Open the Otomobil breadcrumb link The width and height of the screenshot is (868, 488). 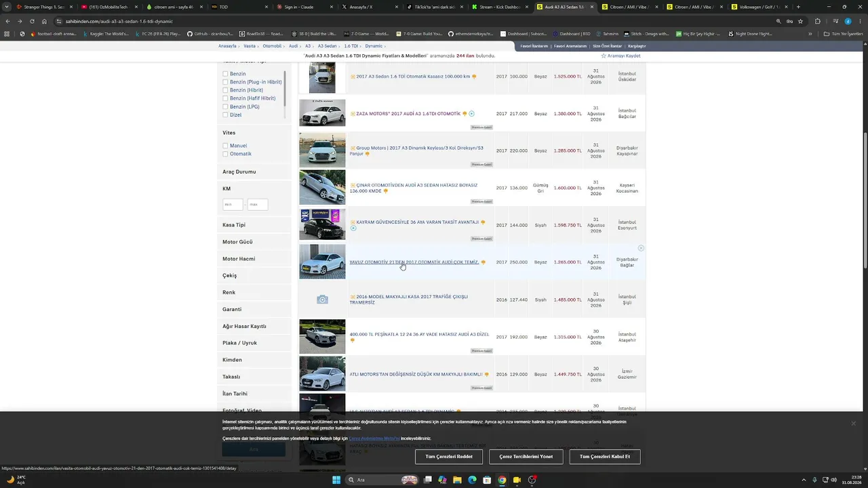coord(272,46)
